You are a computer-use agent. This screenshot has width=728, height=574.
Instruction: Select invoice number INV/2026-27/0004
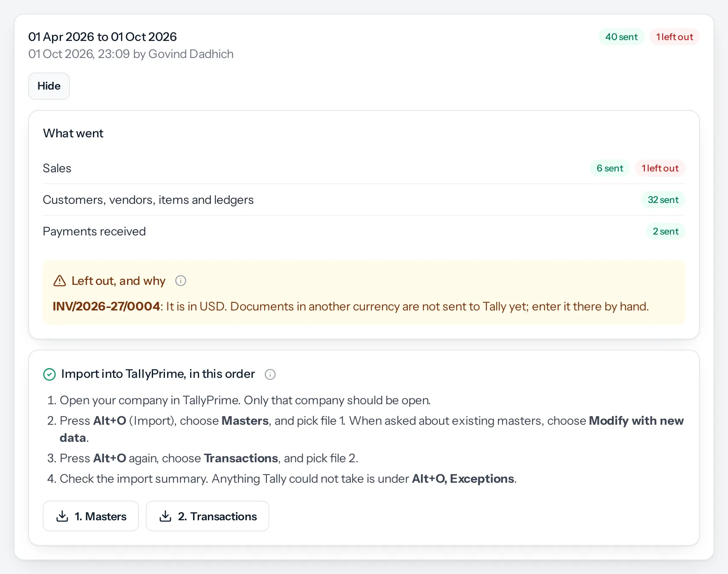[x=106, y=306]
